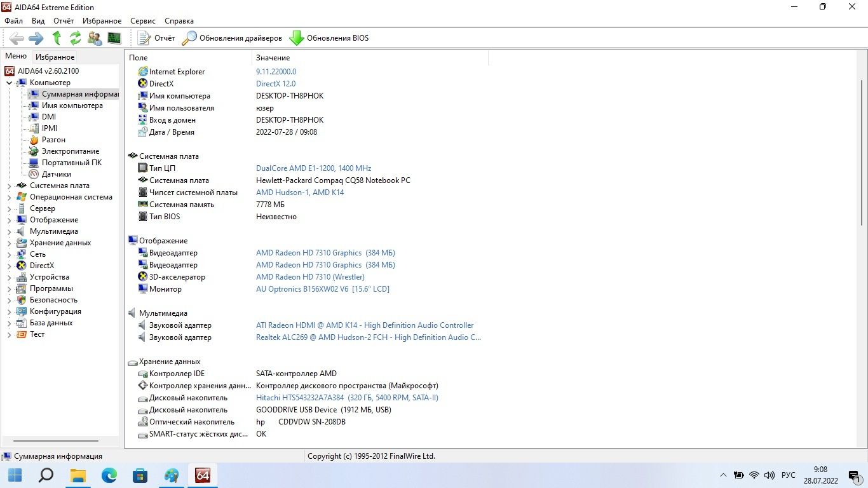The image size is (868, 488).
Task: Open taskbar Search
Action: pos(46,475)
